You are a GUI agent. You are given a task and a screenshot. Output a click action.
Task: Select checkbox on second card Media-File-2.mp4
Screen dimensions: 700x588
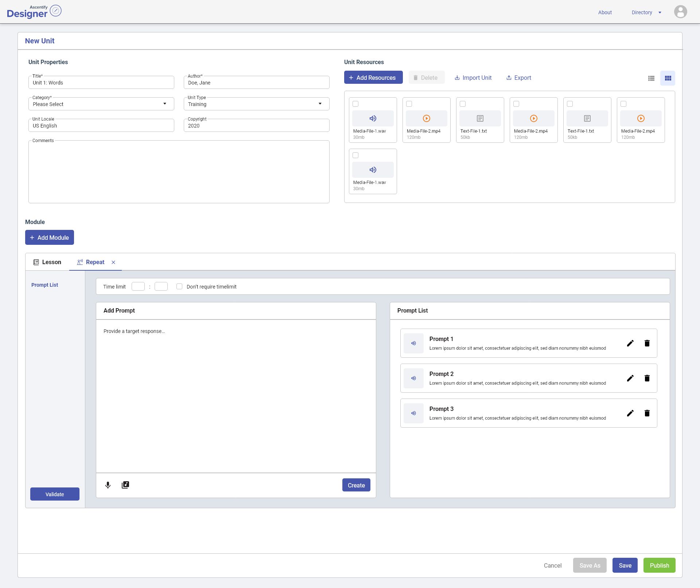409,104
